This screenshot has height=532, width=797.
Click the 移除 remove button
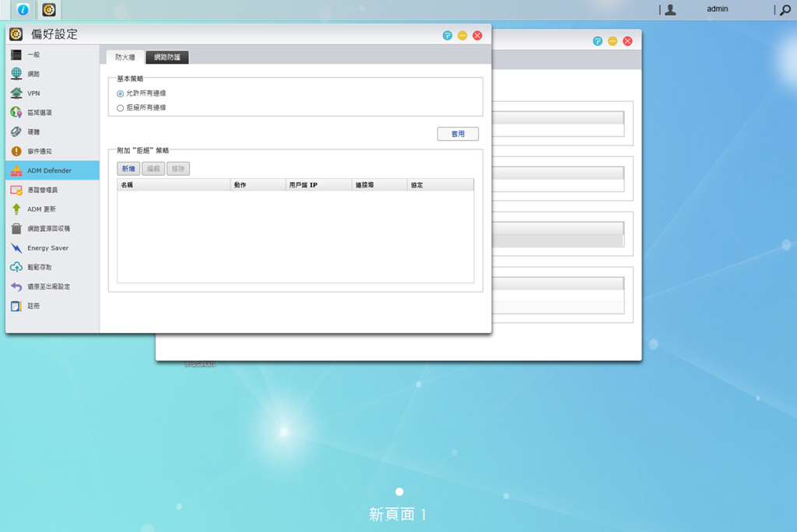point(178,169)
